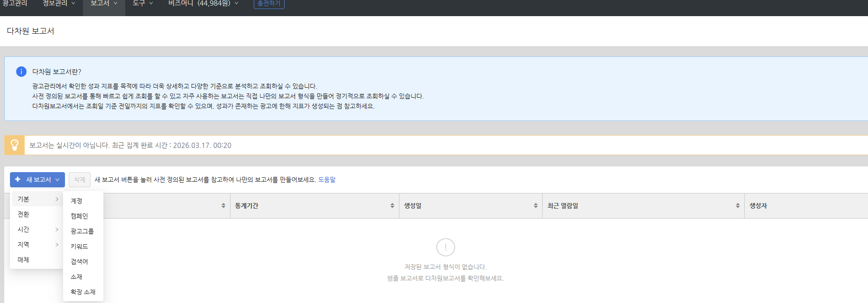Click the exclamation icon in empty table
Image resolution: width=868 pixels, height=303 pixels.
pyautogui.click(x=445, y=247)
